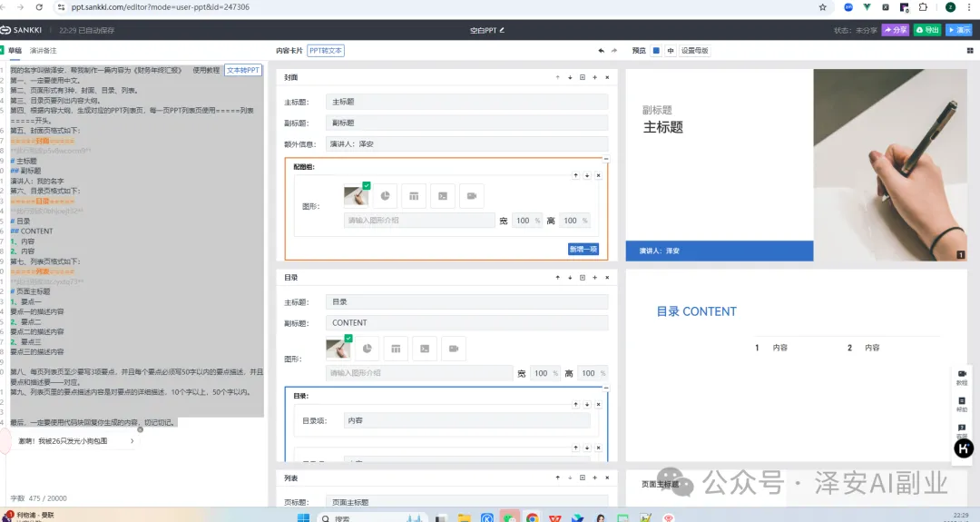The width and height of the screenshot is (980, 522).
Task: Rename PPT via pencil next to 空白PPT
Action: (502, 30)
